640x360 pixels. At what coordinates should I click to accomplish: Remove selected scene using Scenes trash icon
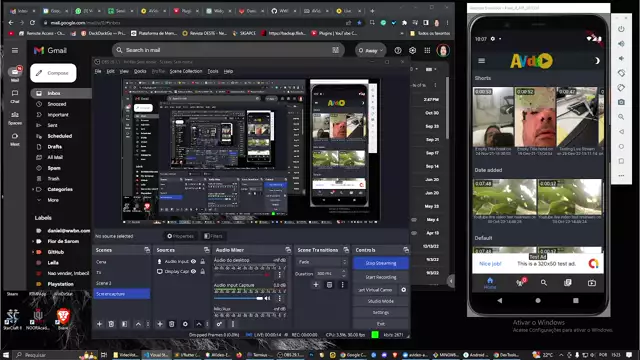click(x=111, y=324)
